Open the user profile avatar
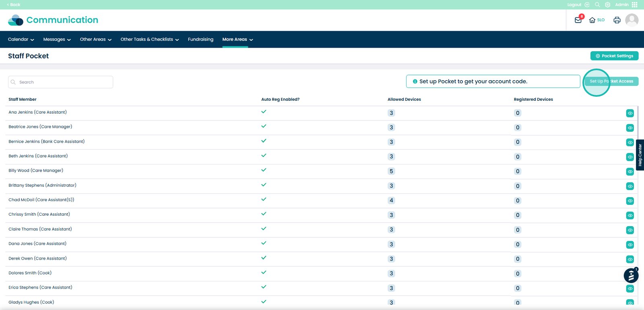Viewport: 644px width, 310px height. 632,20
